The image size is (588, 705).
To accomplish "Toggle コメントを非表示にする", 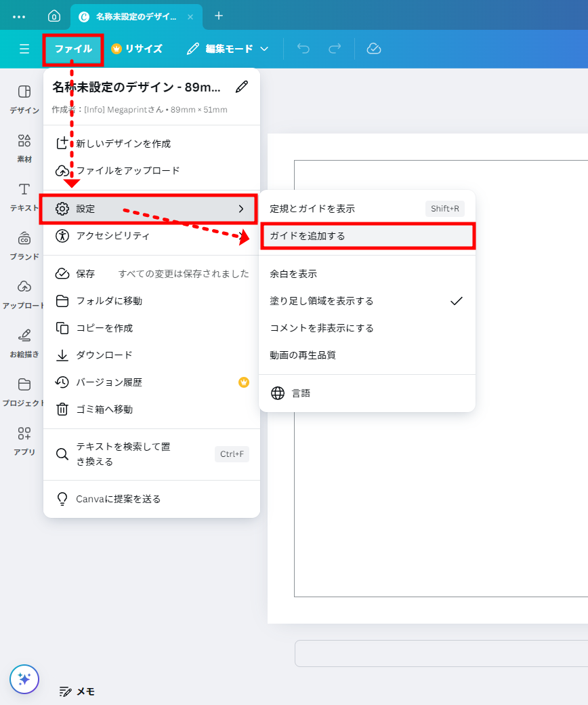I will pos(367,328).
